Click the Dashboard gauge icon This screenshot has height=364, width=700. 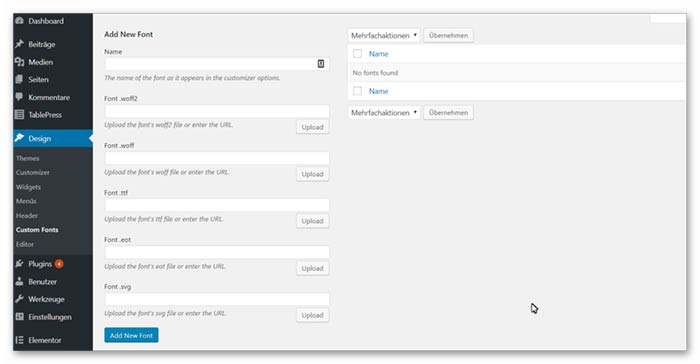click(x=19, y=21)
